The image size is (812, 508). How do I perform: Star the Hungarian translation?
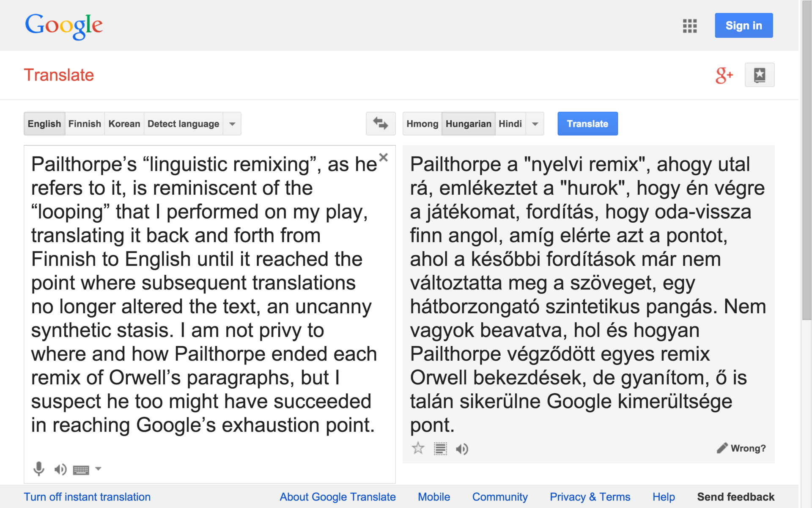418,448
